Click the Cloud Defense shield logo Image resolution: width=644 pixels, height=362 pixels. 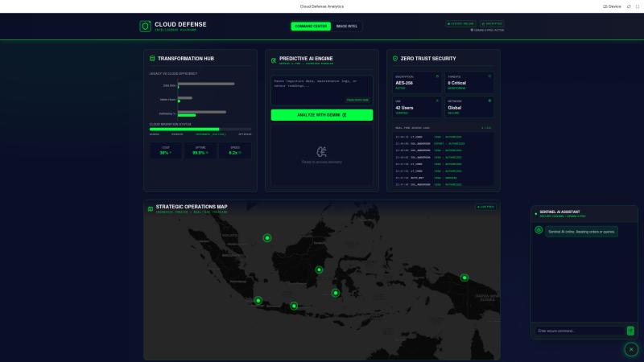click(x=145, y=27)
